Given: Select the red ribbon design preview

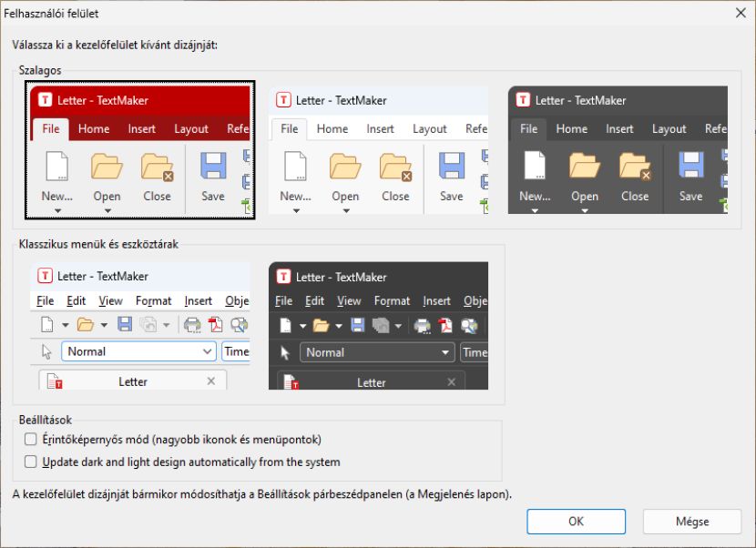Looking at the screenshot, I should coord(140,150).
